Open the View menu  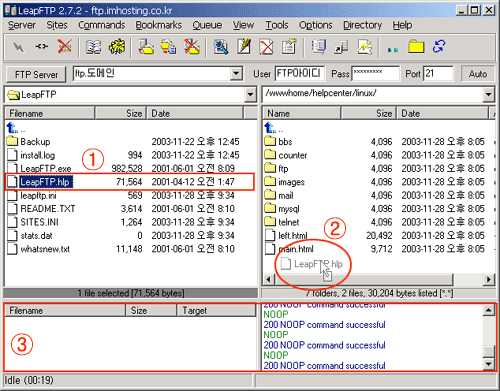(243, 25)
